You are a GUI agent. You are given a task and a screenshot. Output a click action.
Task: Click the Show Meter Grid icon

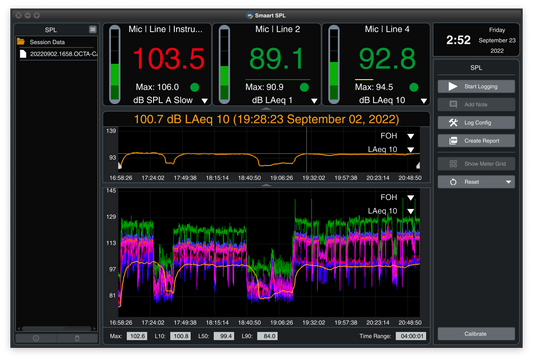(453, 164)
